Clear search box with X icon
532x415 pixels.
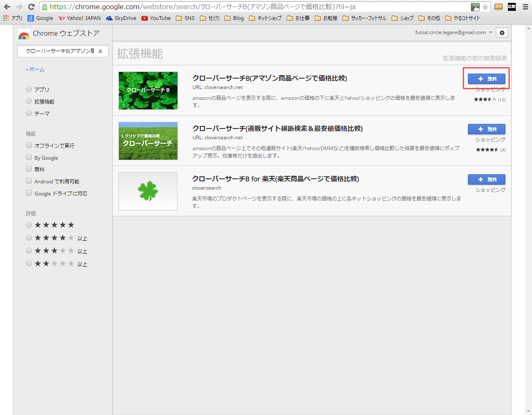[100, 51]
